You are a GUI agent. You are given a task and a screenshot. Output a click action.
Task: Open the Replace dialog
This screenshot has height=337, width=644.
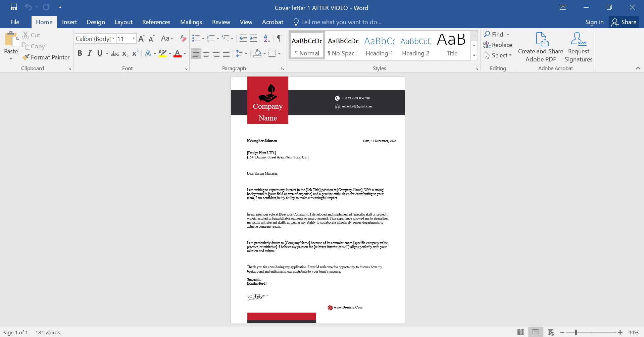[501, 45]
